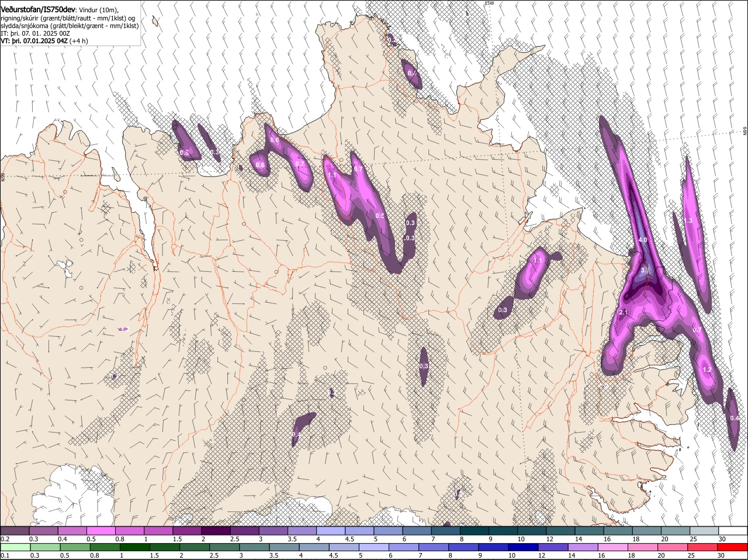Click the title text Veðurstofan/IS750dev

(38, 10)
